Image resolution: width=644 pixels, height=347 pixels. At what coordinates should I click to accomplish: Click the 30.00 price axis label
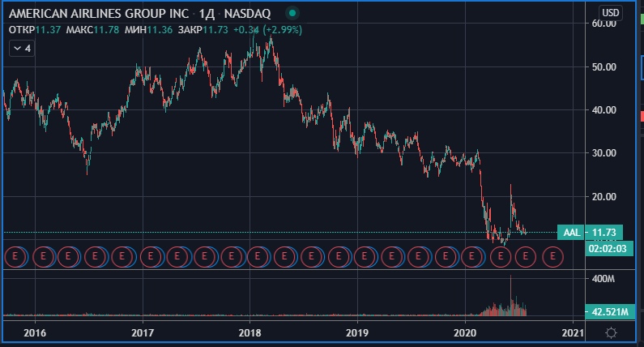pos(603,153)
